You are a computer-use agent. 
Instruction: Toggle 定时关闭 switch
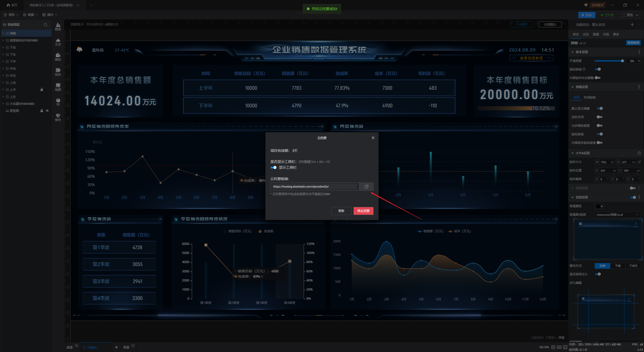(x=600, y=117)
